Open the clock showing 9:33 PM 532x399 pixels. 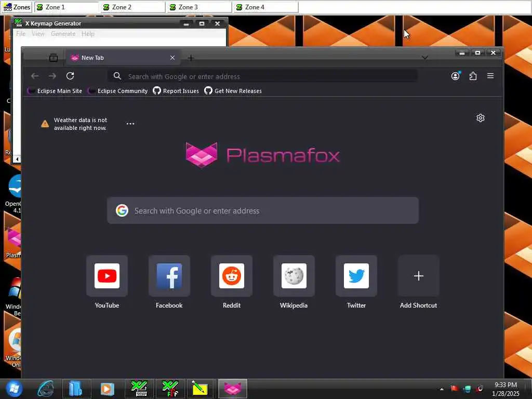pos(506,389)
